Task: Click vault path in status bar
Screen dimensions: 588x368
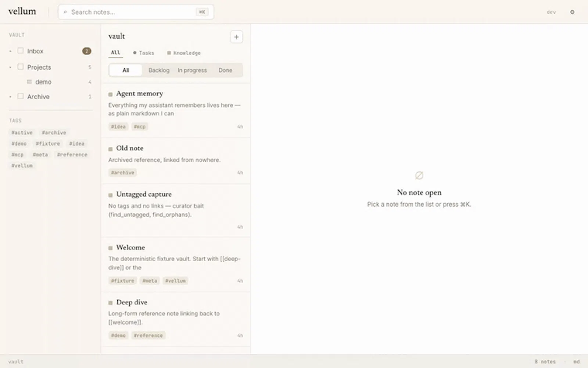Action: 16,362
